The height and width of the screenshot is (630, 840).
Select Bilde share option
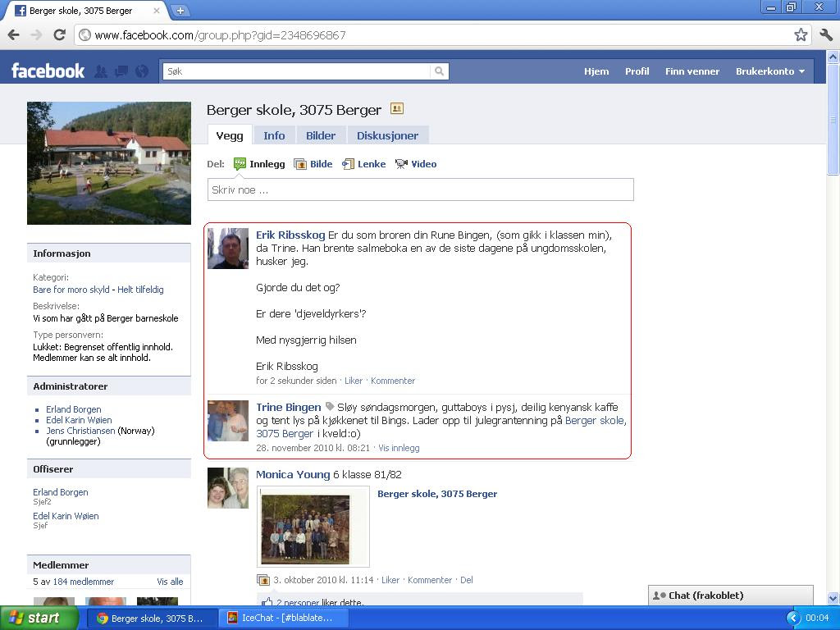tap(313, 164)
